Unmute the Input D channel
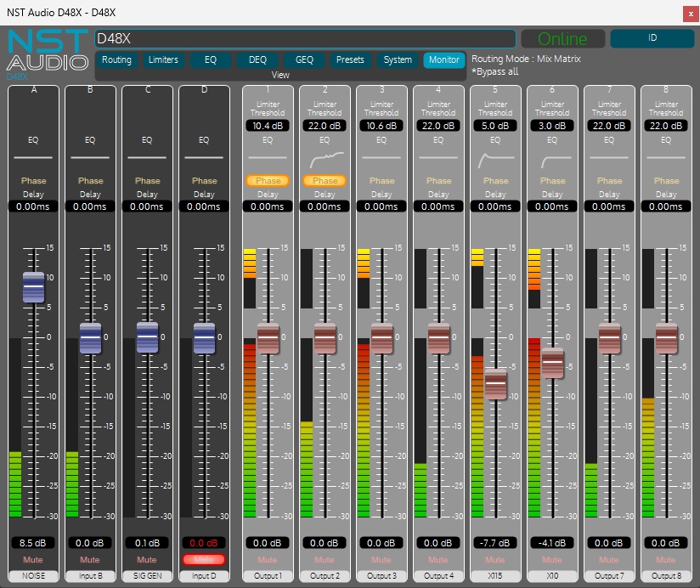This screenshot has height=588, width=700. click(x=204, y=560)
